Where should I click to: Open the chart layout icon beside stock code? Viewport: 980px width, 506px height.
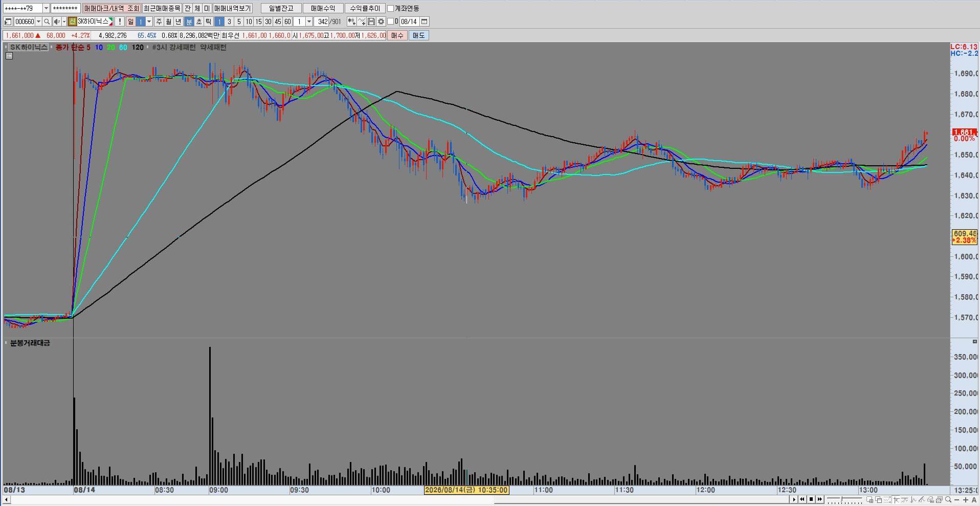(8, 21)
